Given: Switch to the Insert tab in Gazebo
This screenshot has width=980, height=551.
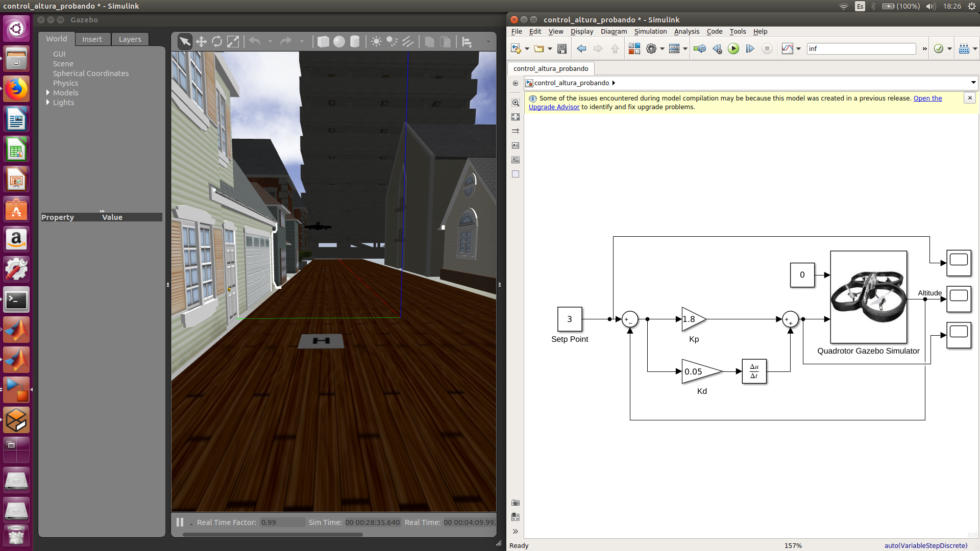Looking at the screenshot, I should tap(92, 39).
